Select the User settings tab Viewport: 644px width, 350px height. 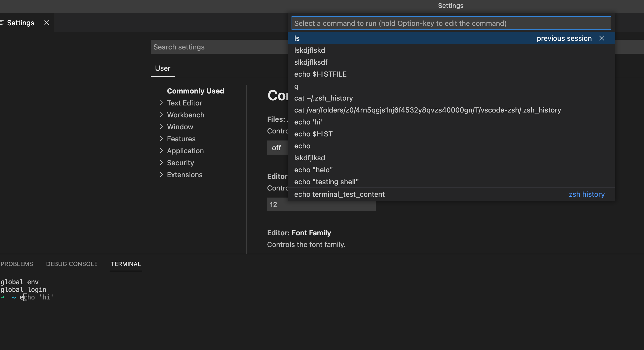pyautogui.click(x=162, y=68)
